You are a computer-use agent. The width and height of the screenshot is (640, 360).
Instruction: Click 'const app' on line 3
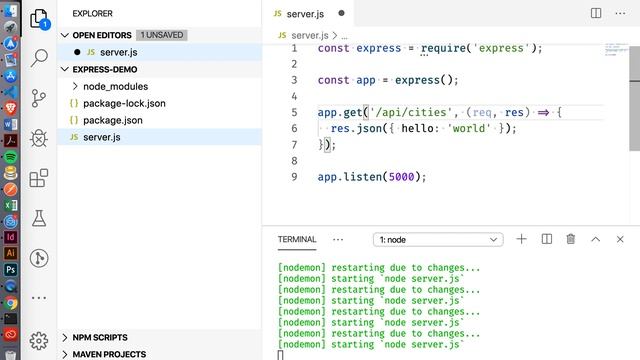[347, 80]
